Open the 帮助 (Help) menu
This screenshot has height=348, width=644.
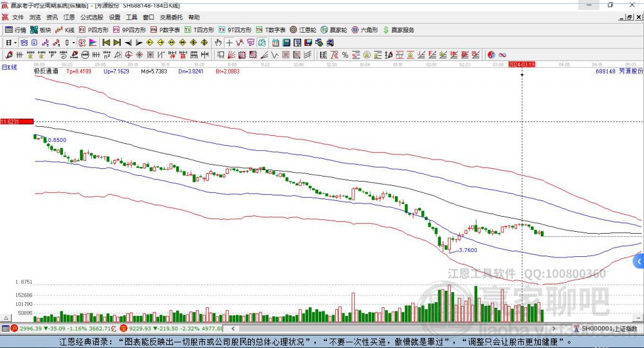coord(194,17)
